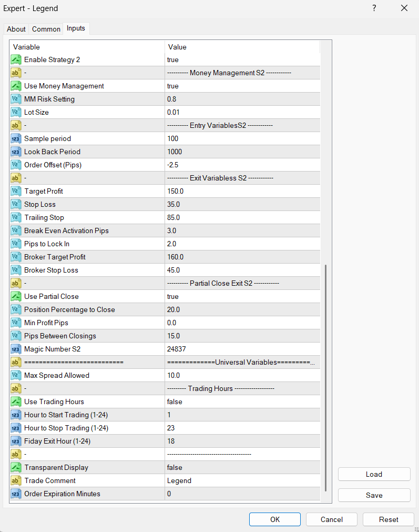This screenshot has width=419, height=532.
Task: Click the Enable Strategy 2 boolean icon
Action: 16,59
